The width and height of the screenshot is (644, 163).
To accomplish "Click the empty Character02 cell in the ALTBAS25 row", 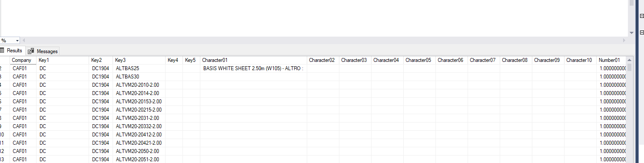I will 323,68.
